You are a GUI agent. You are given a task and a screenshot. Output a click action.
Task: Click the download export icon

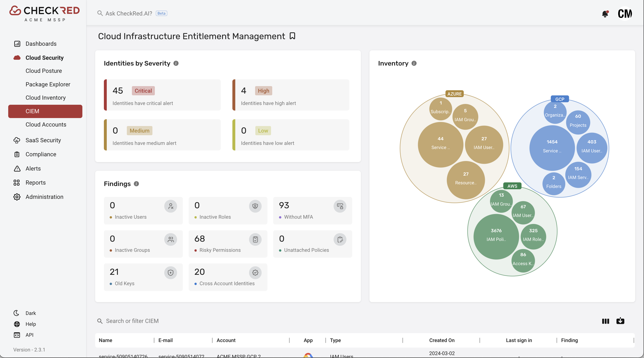pos(620,321)
